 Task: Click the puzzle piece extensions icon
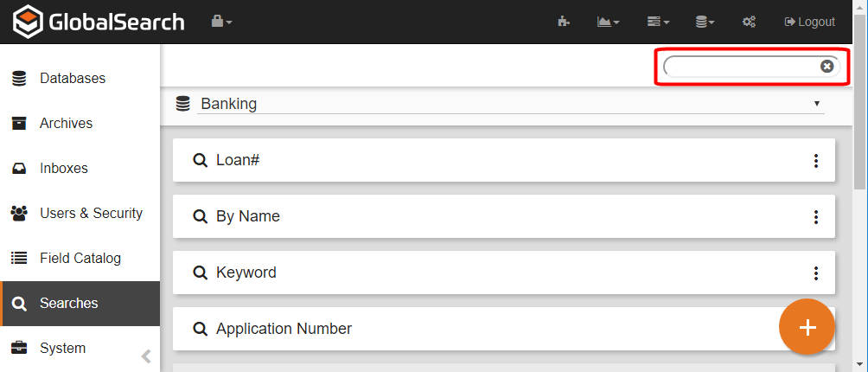563,22
